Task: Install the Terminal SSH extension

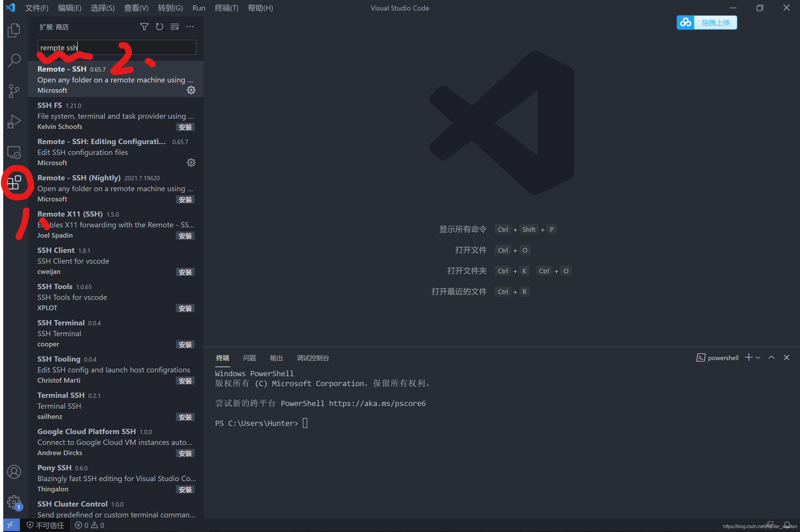Action: [x=185, y=417]
